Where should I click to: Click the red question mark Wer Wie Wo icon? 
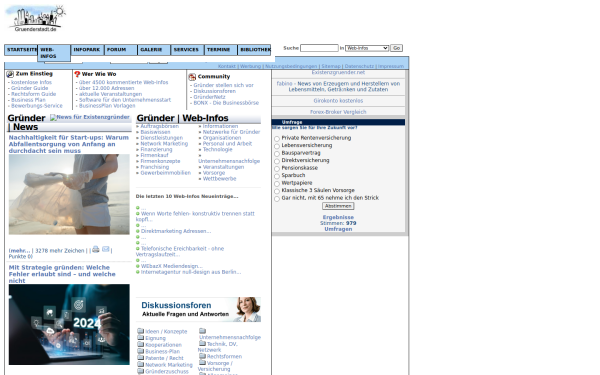coord(77,74)
